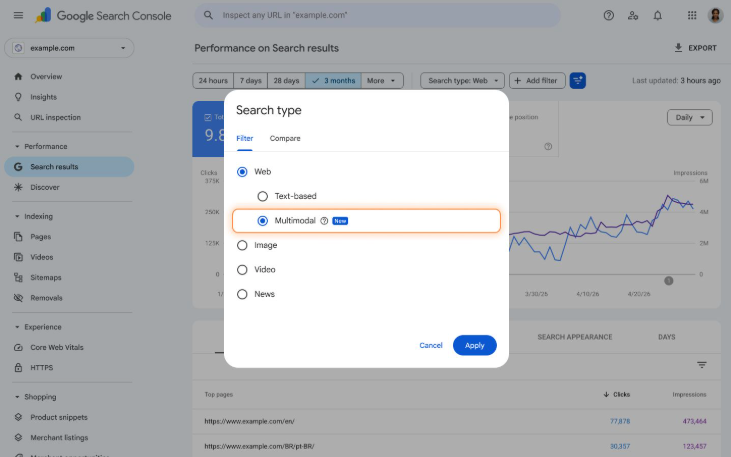Collapse the Shopping sidebar section
Screen dimensions: 731x457
[17, 397]
